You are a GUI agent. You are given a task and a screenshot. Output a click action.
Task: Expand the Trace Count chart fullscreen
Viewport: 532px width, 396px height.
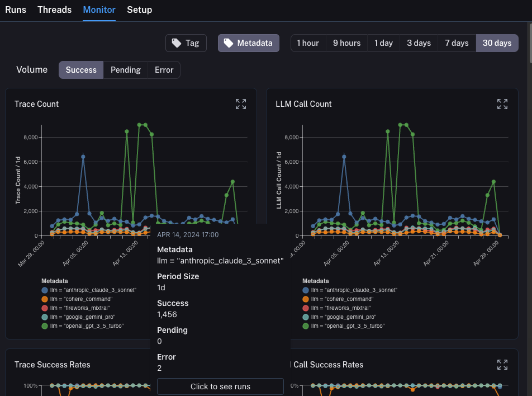click(x=241, y=104)
